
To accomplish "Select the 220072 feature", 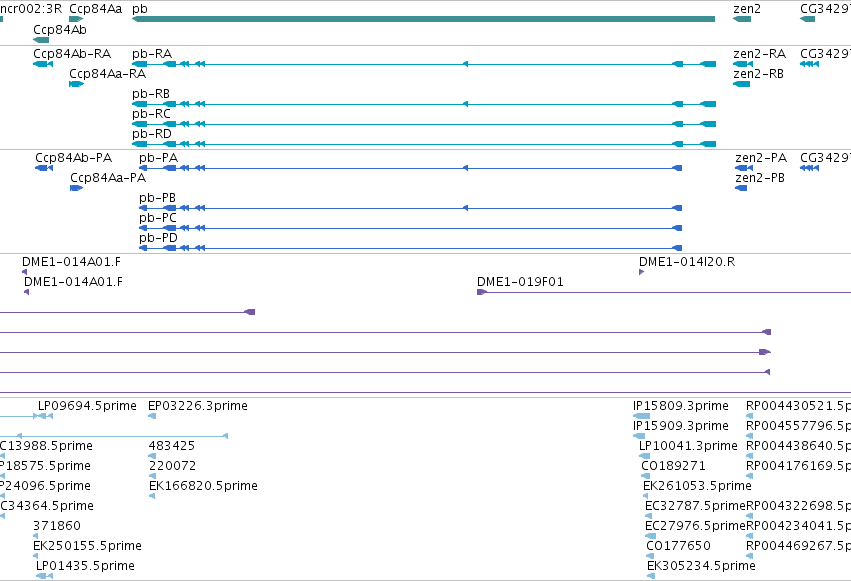I will point(153,476).
